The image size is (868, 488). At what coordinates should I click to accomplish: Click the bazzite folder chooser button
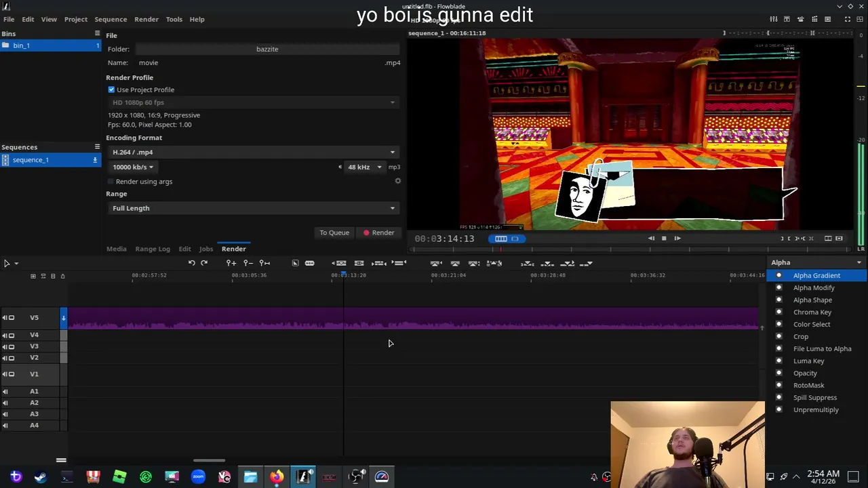pyautogui.click(x=267, y=49)
